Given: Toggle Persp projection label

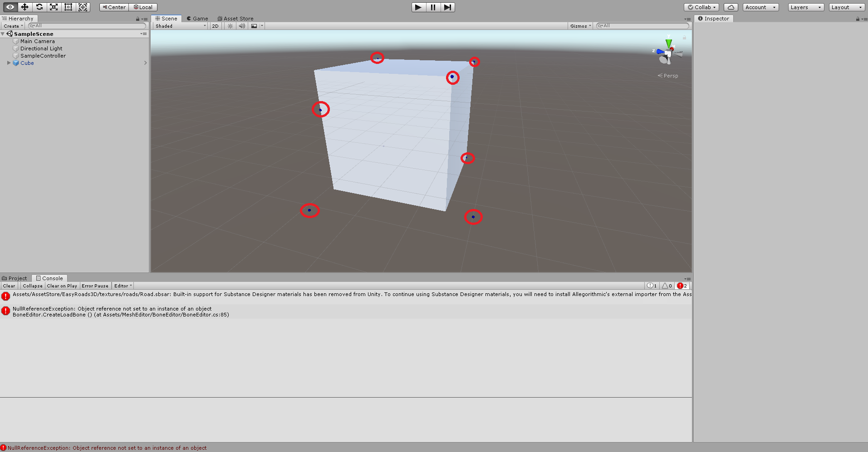Looking at the screenshot, I should pyautogui.click(x=668, y=76).
